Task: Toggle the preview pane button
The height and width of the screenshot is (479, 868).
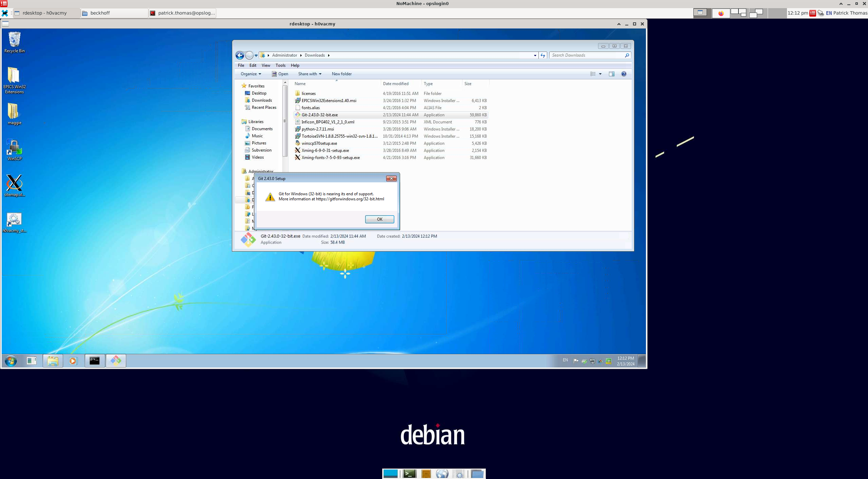Action: coord(611,74)
